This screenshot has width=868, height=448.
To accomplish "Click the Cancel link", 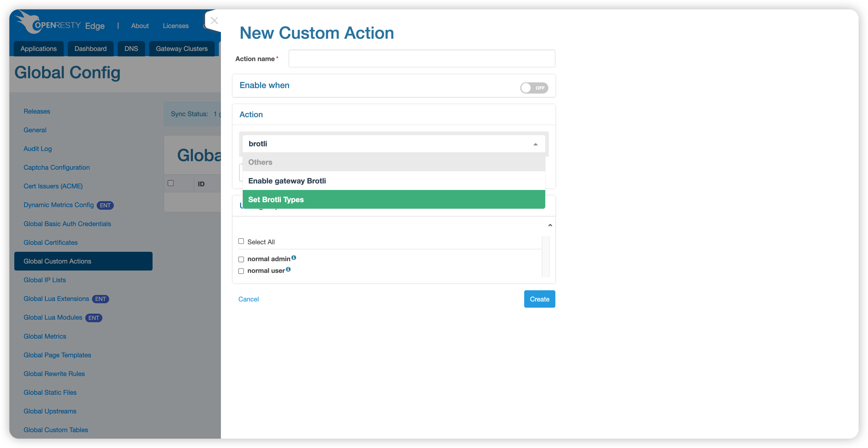I will pyautogui.click(x=248, y=299).
